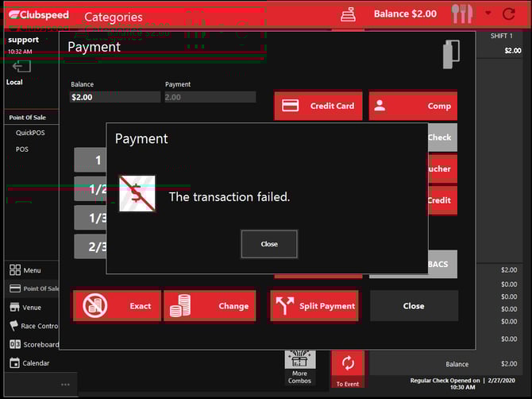Open Split Payment option
Image resolution: width=532 pixels, height=399 pixels.
316,306
